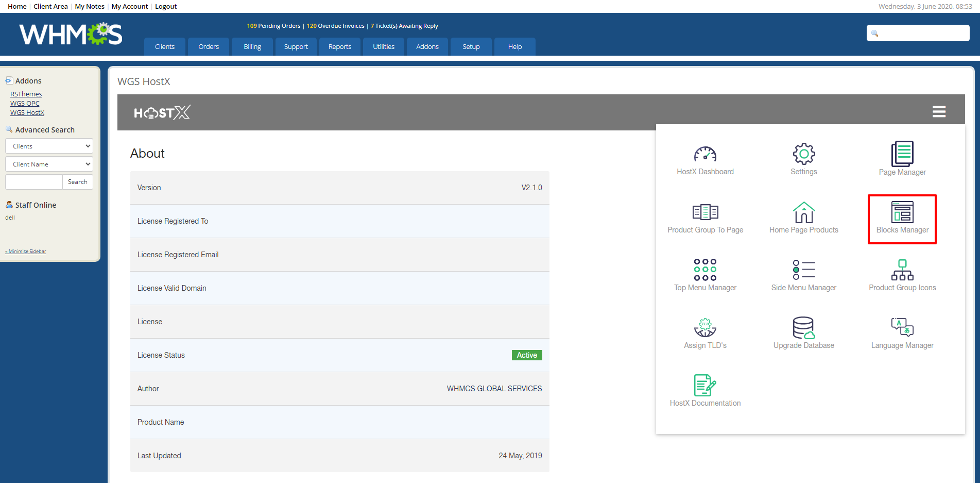980x483 pixels.
Task: Expand the Clients search type dropdown
Action: point(49,146)
